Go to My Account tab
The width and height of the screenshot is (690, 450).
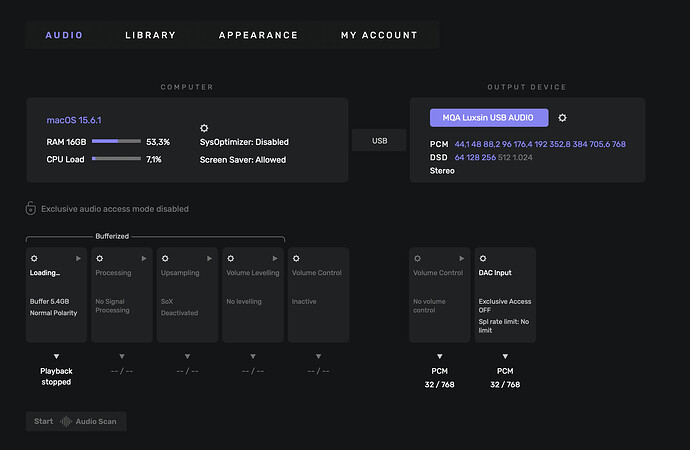pos(379,35)
